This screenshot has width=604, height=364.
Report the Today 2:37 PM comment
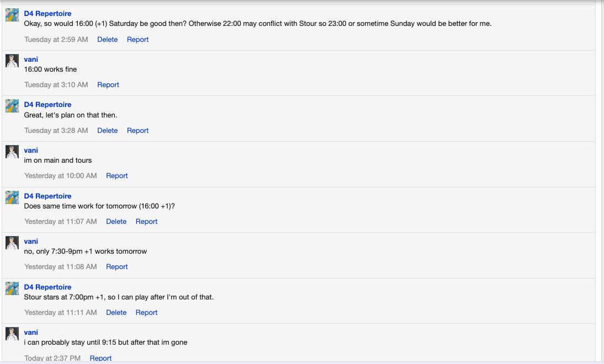click(100, 358)
